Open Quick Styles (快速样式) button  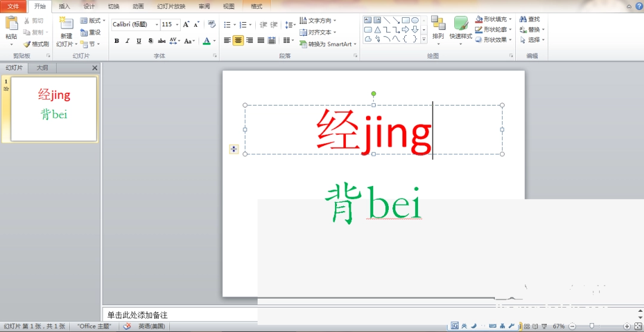click(461, 31)
